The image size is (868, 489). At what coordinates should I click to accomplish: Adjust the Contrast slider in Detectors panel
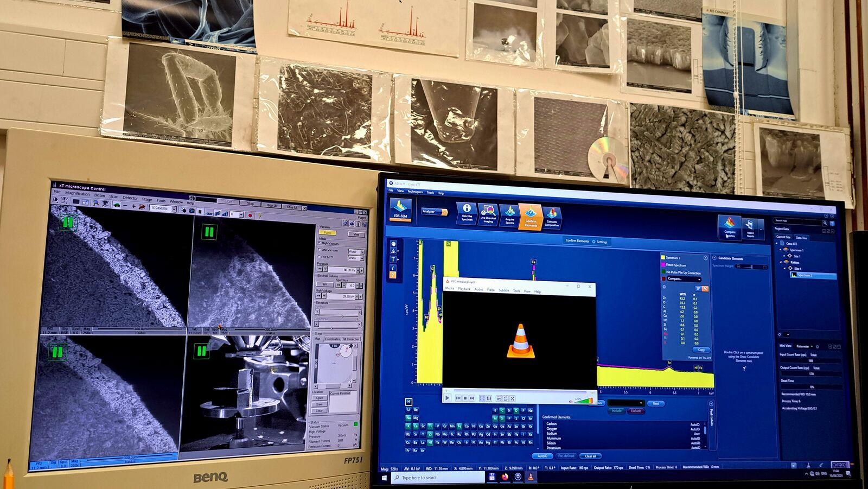click(x=339, y=313)
